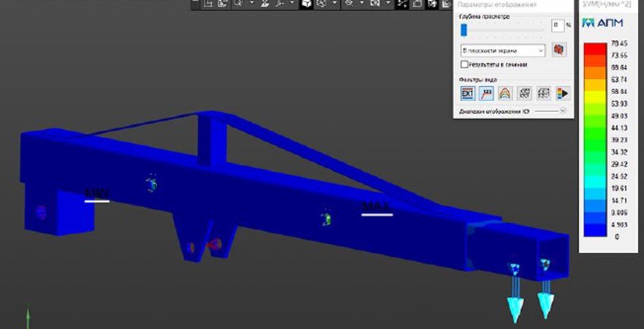Click the MAX stress marker label

(x=376, y=207)
